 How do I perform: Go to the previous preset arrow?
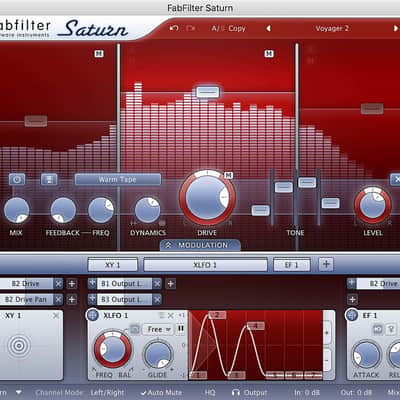[x=268, y=28]
